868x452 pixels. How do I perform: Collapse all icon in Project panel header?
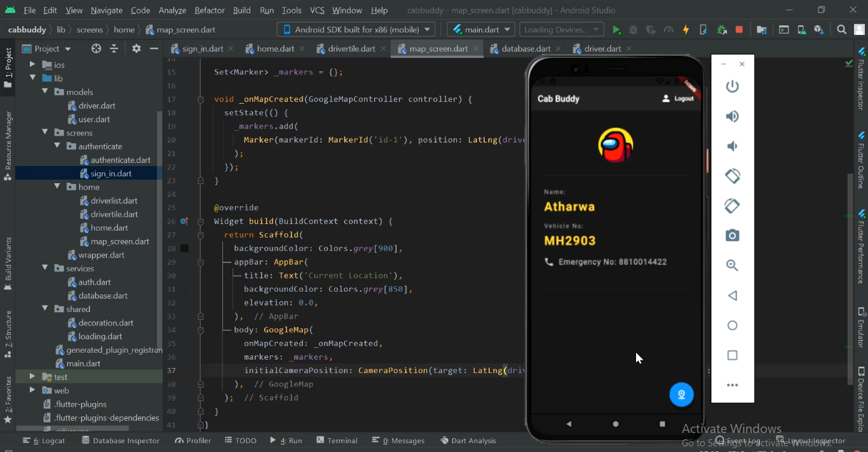pyautogui.click(x=114, y=48)
